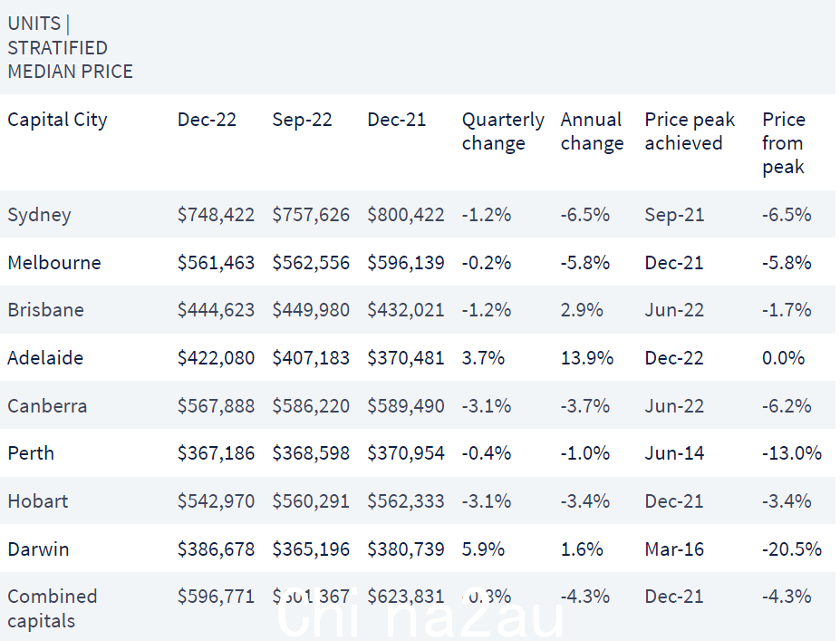Click Darwin's annual change '1.6%'

pyautogui.click(x=582, y=549)
